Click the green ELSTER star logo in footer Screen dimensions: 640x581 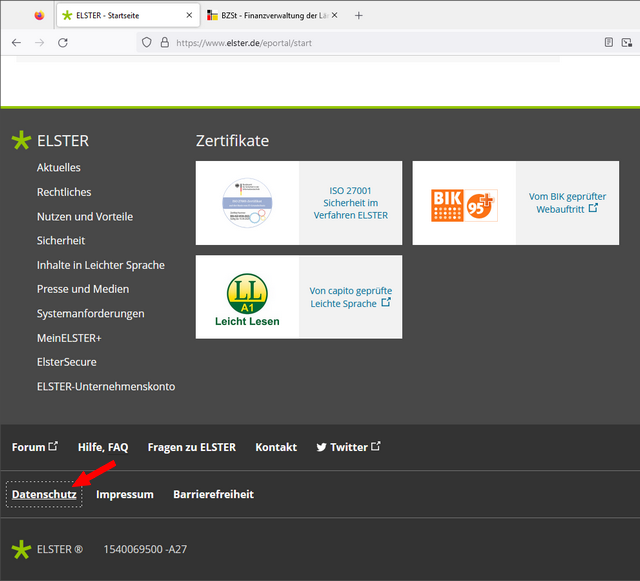(x=21, y=140)
